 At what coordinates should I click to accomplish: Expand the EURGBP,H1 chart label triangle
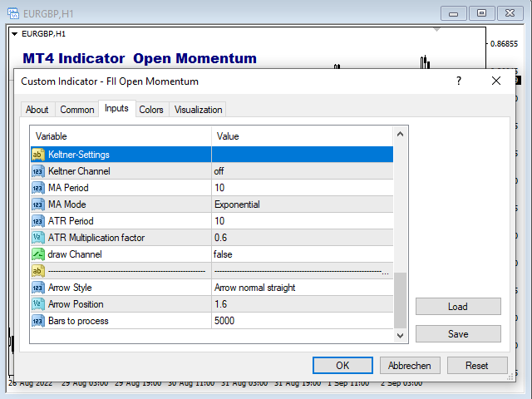click(x=14, y=34)
